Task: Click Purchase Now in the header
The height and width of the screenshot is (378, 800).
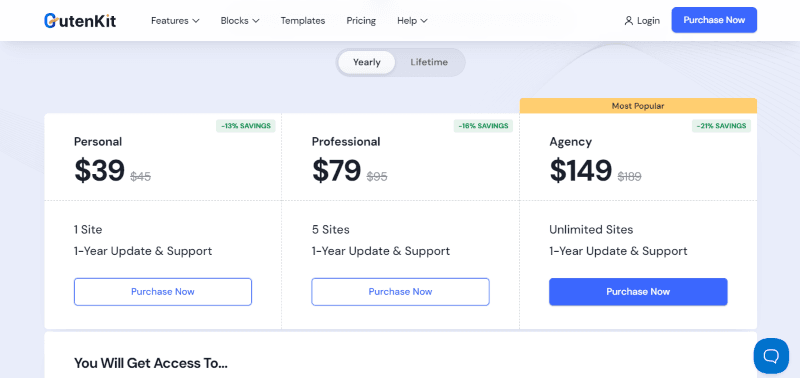Action: [x=714, y=20]
